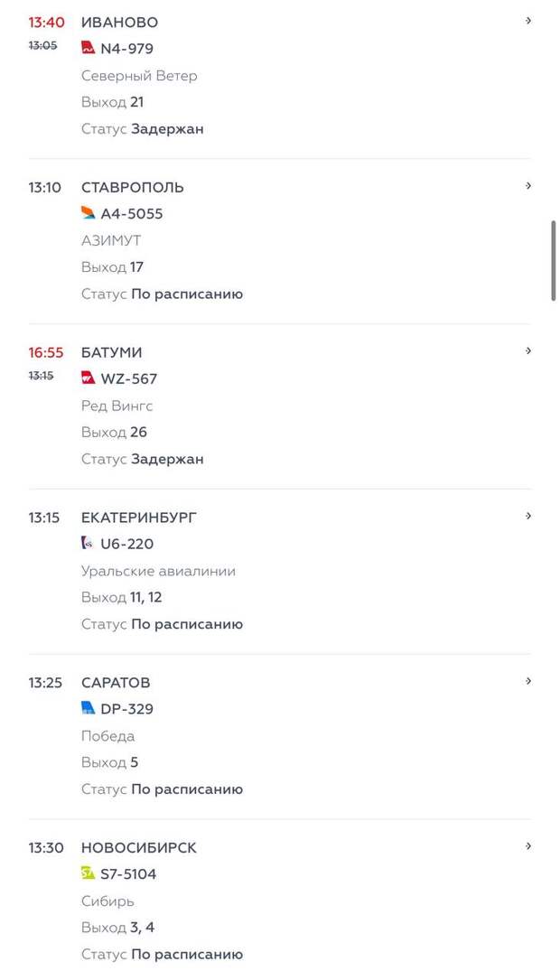Tap the delayed departure time 16:55
Image resolution: width=560 pixels, height=980 pixels.
click(x=46, y=353)
